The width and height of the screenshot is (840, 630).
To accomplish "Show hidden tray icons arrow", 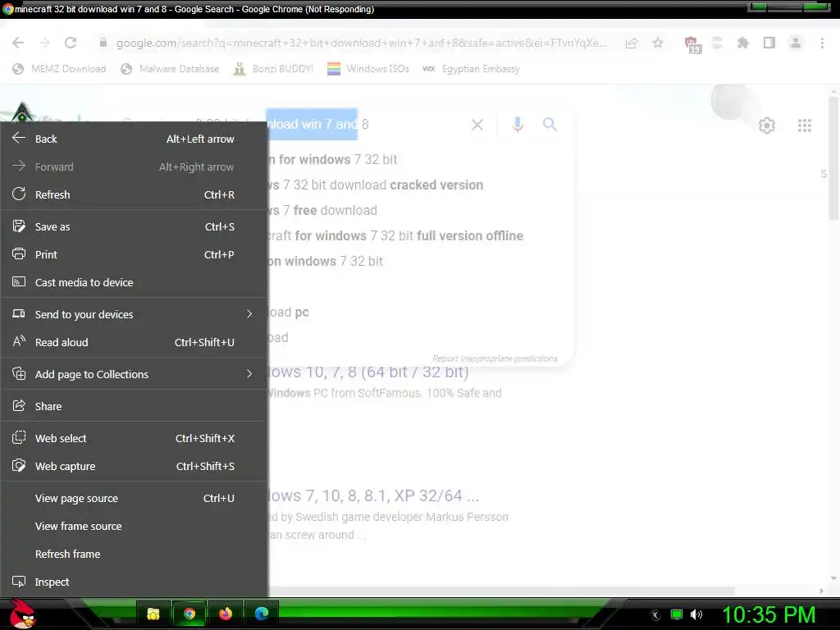I will coord(655,615).
